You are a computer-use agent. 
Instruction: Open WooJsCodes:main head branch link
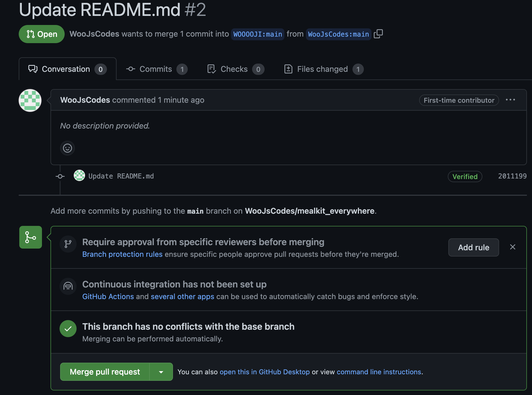(338, 34)
